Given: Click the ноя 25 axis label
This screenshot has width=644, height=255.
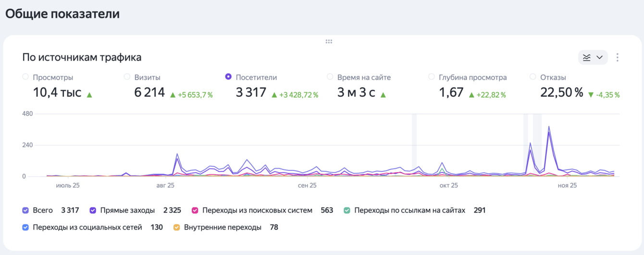Looking at the screenshot, I should coord(567,185).
